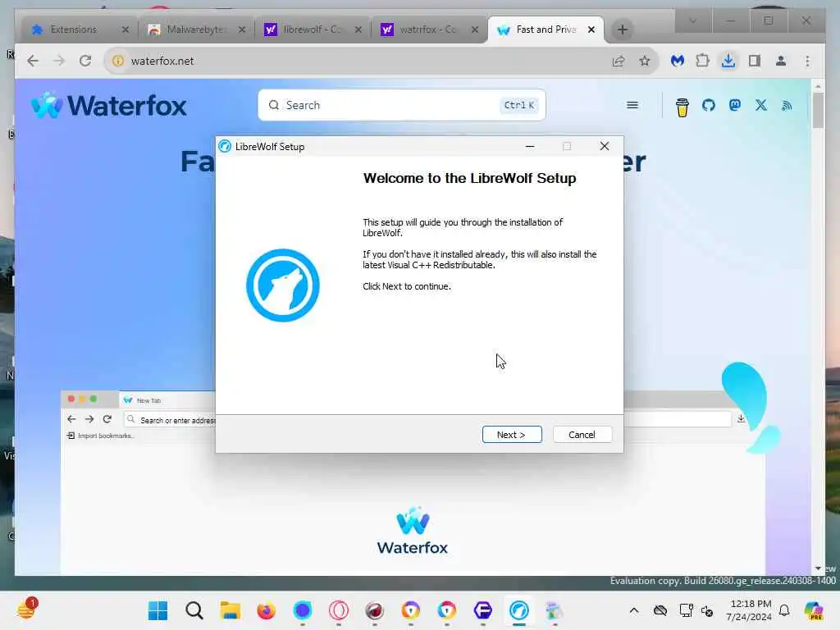Open File Explorer from the taskbar

231,610
